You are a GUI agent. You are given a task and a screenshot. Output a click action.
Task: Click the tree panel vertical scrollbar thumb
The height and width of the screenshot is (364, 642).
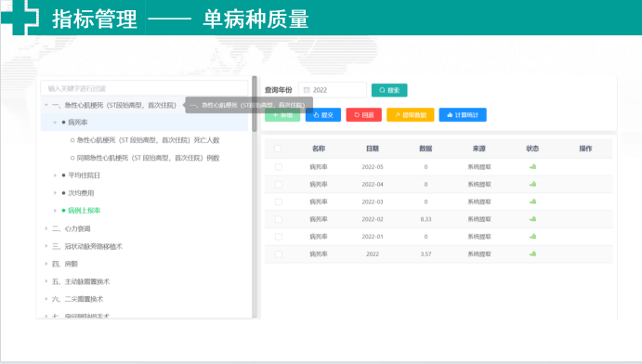255,104
